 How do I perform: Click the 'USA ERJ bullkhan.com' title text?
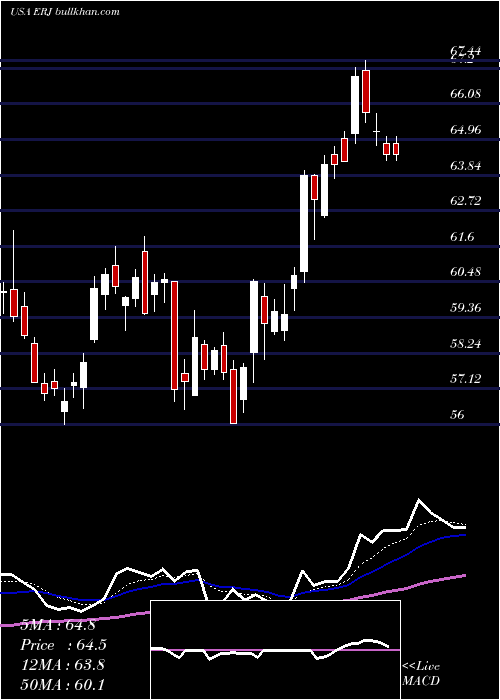(x=65, y=12)
